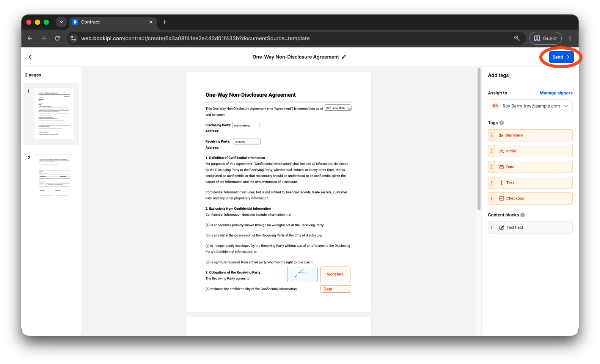Screen dimensions: 600x364
Task: Open the site information icon in address bar
Action: [74, 38]
